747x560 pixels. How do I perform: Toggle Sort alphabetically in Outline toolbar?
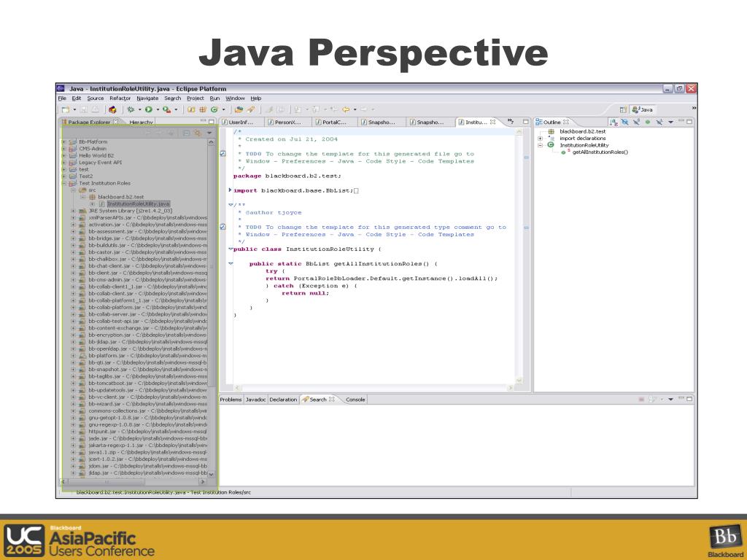(x=614, y=122)
